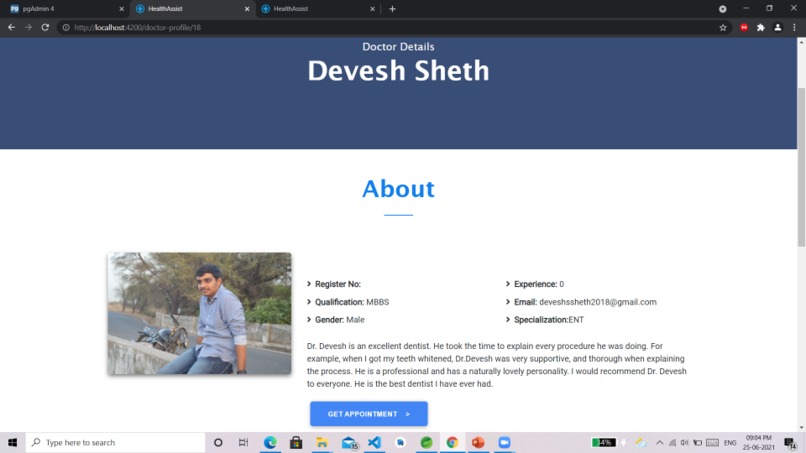806x453 pixels.
Task: Go back to previous page
Action: click(x=11, y=27)
